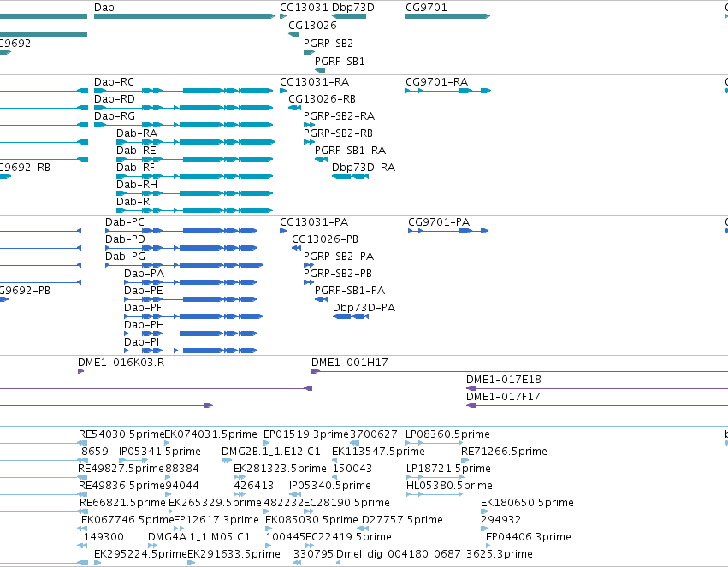This screenshot has height=567, width=728.
Task: Select the PGRP-SB1 gene label
Action: [x=340, y=62]
